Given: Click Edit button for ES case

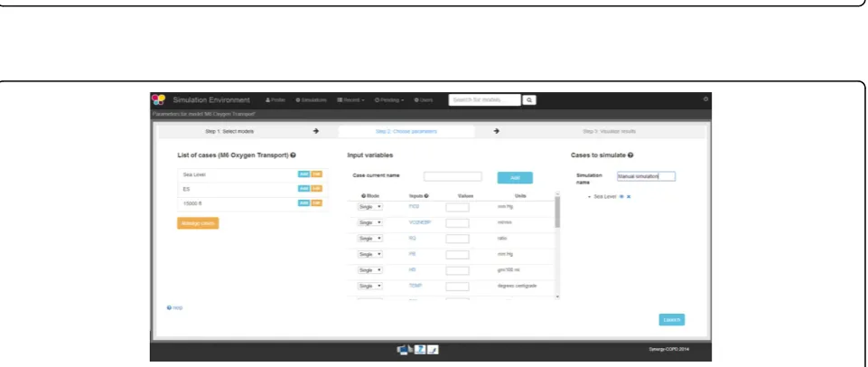Looking at the screenshot, I should (317, 189).
